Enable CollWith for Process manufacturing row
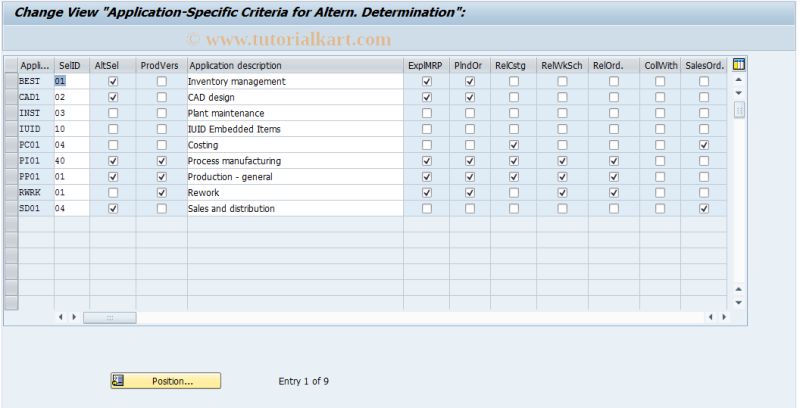The width and height of the screenshot is (800, 408). 660,161
